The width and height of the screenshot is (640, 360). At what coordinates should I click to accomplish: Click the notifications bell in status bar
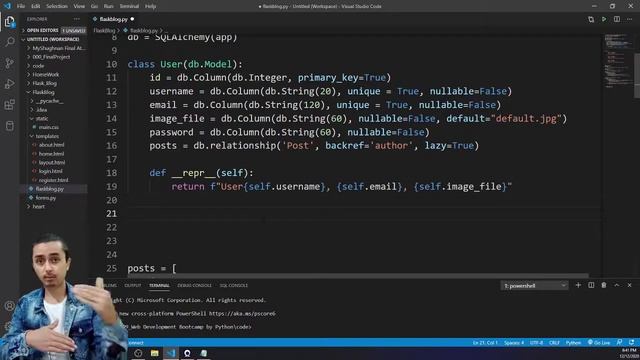click(x=632, y=342)
